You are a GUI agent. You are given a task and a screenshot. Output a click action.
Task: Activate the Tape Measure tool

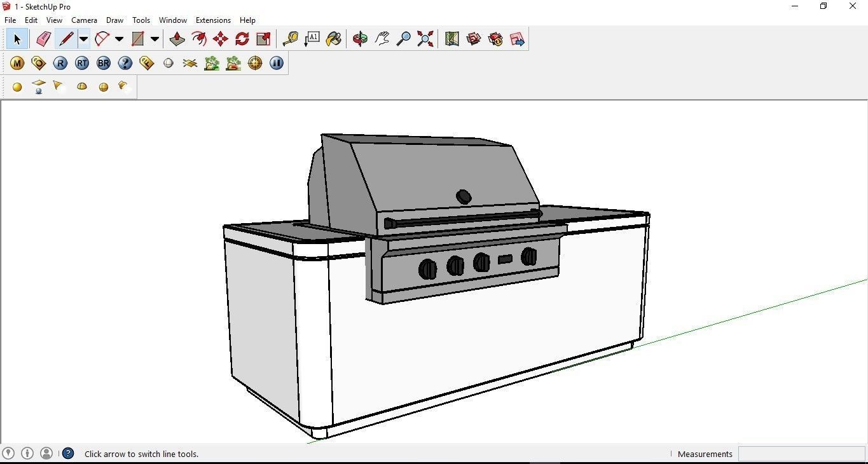point(291,39)
